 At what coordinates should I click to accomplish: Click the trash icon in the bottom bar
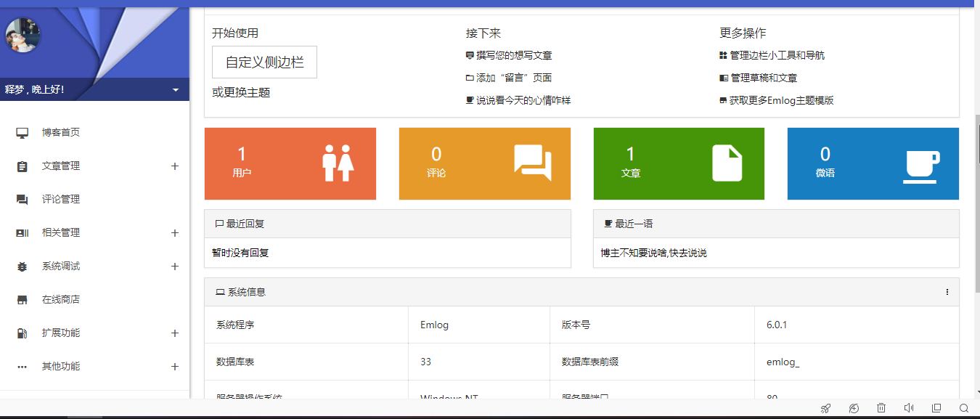[881, 408]
